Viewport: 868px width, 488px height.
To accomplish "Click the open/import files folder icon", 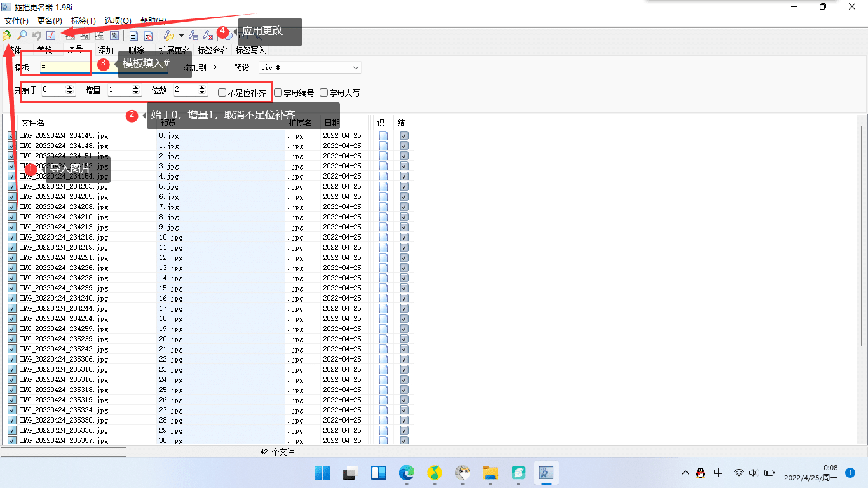I will [x=7, y=36].
